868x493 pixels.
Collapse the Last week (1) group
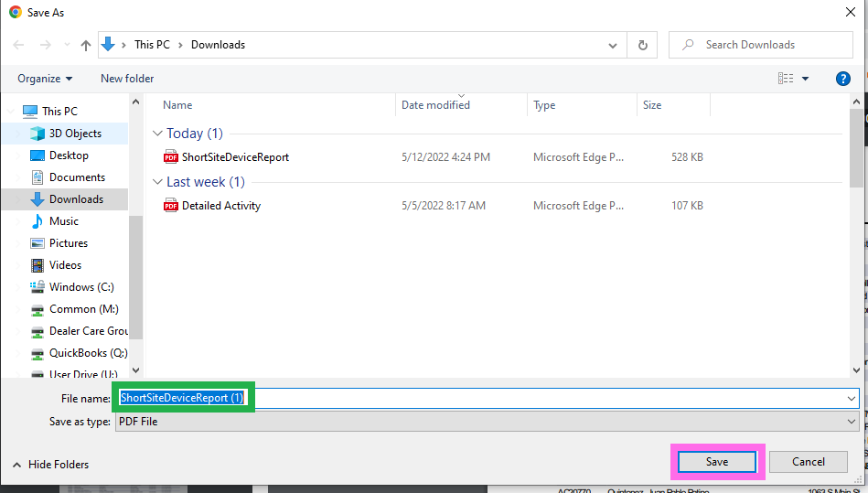(158, 182)
